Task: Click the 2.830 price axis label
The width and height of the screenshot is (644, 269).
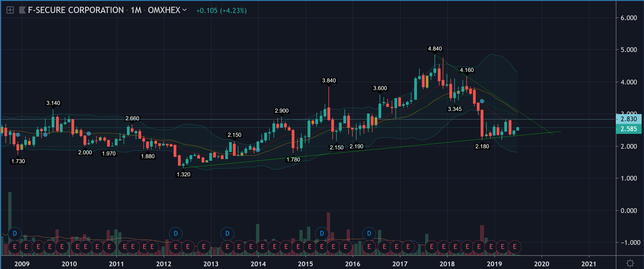Action: coord(628,119)
